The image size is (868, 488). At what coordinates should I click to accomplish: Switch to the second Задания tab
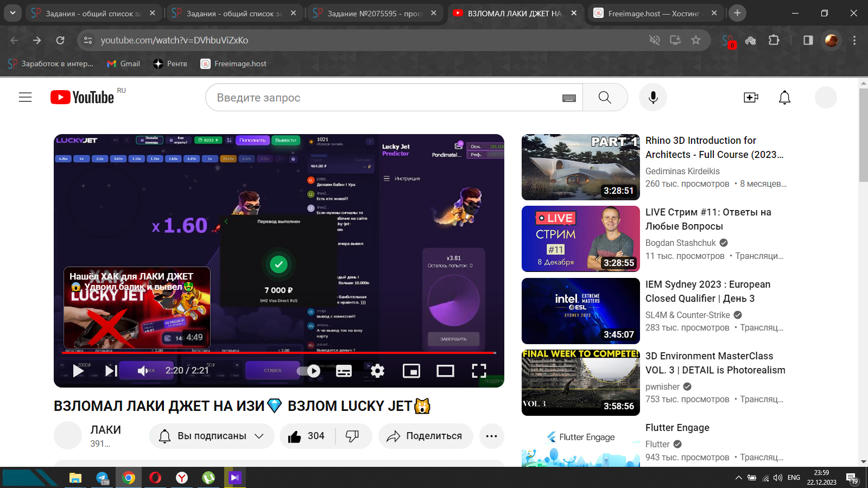coord(233,13)
